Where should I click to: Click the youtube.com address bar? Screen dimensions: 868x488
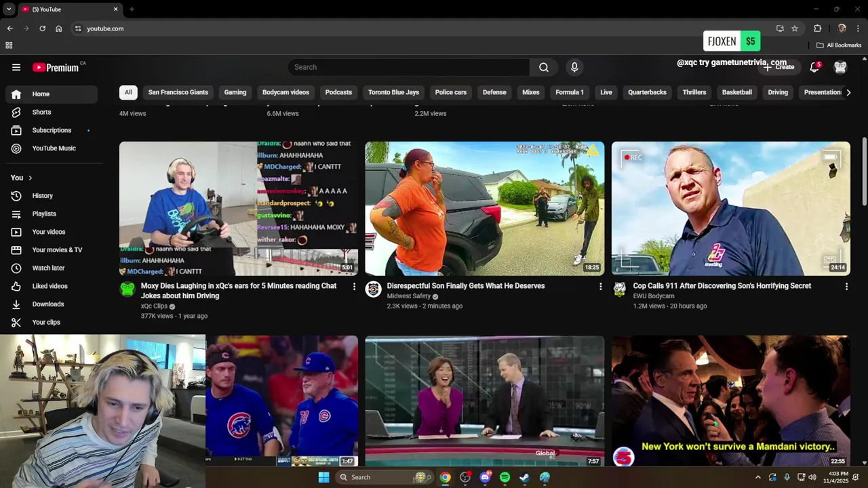pos(420,28)
